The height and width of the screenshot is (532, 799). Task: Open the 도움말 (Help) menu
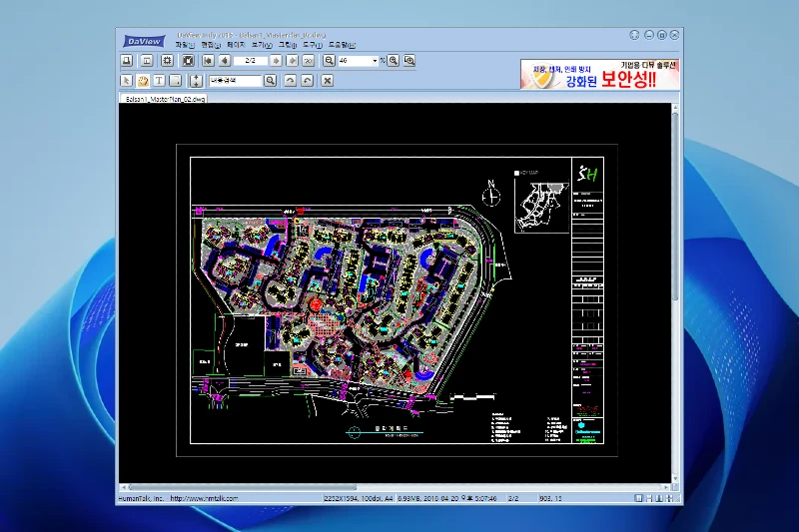[x=342, y=45]
